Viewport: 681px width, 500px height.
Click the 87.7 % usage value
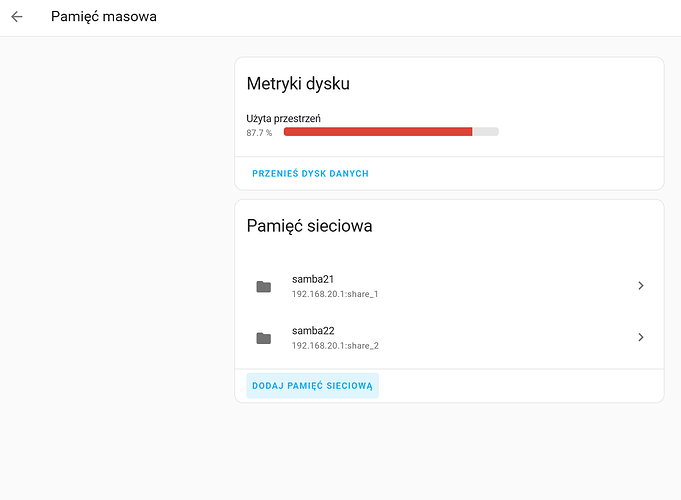pos(259,132)
